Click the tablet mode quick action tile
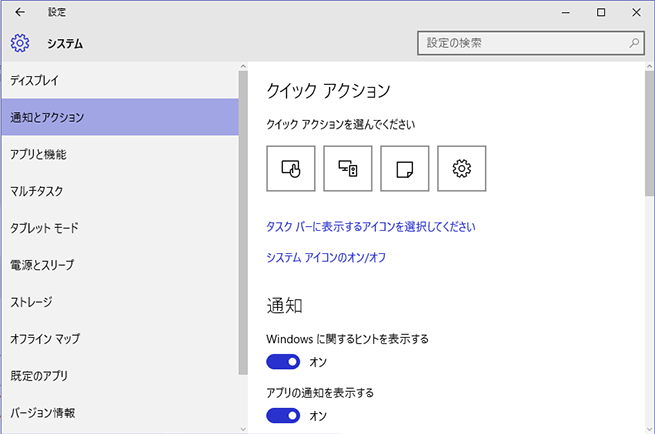The height and width of the screenshot is (434, 655). (291, 168)
